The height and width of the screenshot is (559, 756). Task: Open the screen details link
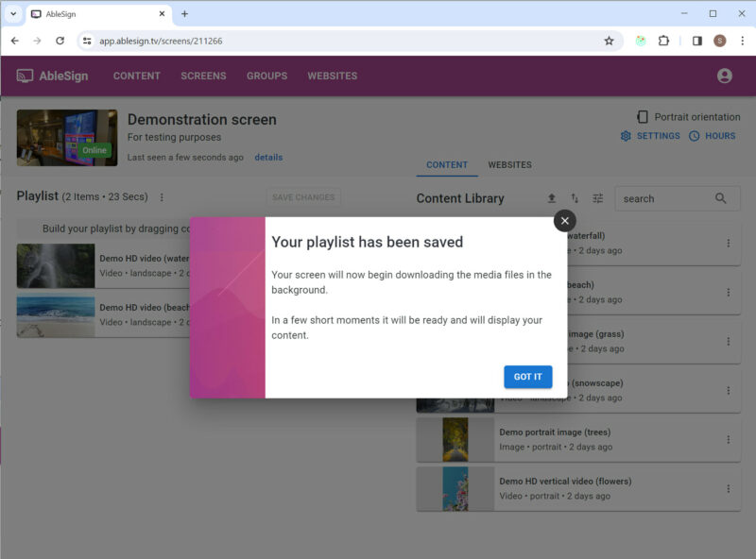coord(268,157)
